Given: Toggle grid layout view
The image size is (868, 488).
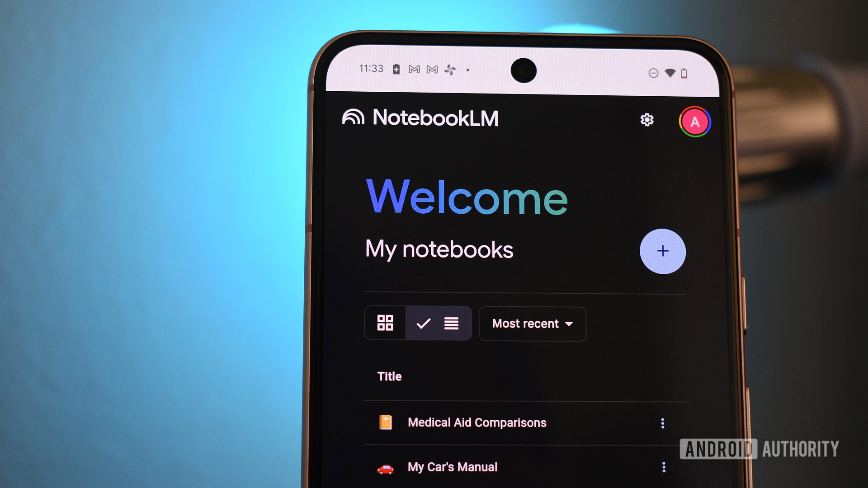Looking at the screenshot, I should point(385,323).
